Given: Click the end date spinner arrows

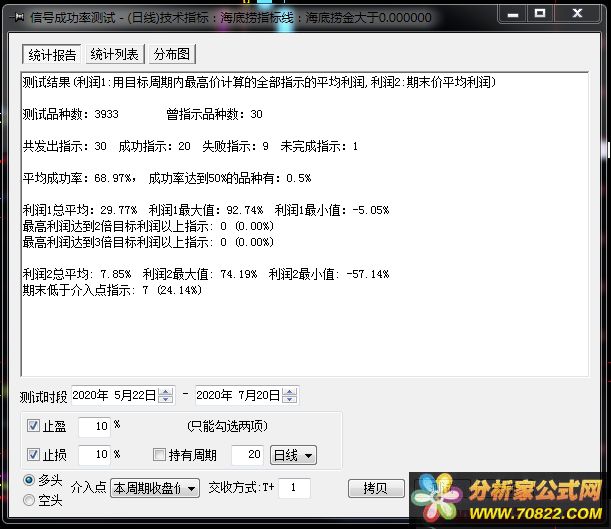Looking at the screenshot, I should tap(290, 395).
